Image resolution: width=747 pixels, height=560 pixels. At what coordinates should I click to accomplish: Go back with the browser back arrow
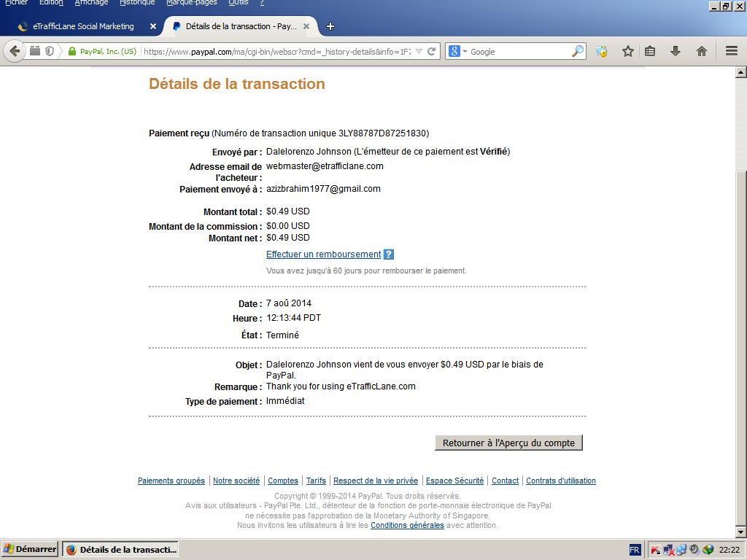15,51
